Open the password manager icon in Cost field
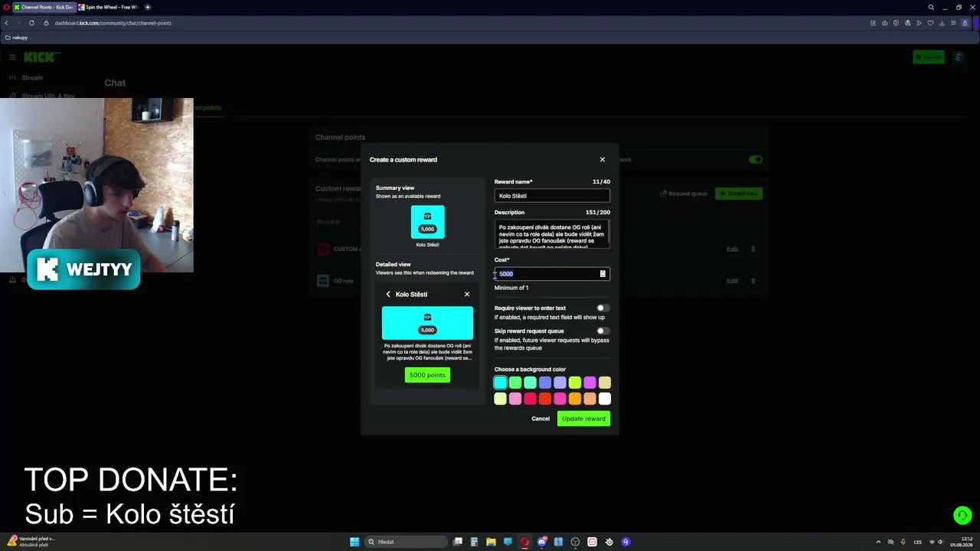This screenshot has height=551, width=980. click(x=603, y=274)
